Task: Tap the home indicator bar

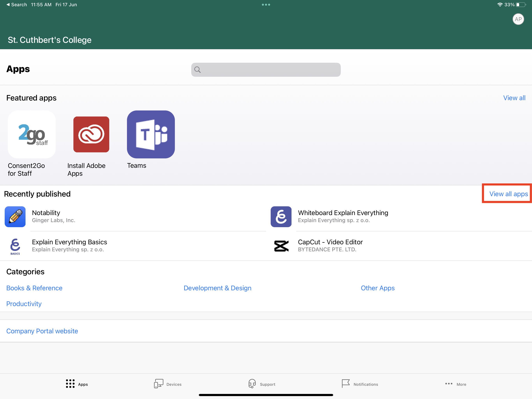Action: pos(266,395)
